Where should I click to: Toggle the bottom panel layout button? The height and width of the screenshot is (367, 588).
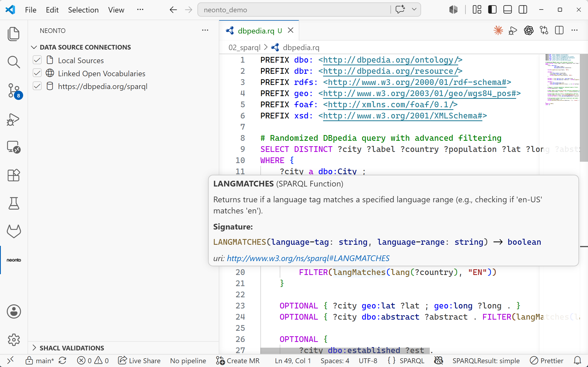508,10
